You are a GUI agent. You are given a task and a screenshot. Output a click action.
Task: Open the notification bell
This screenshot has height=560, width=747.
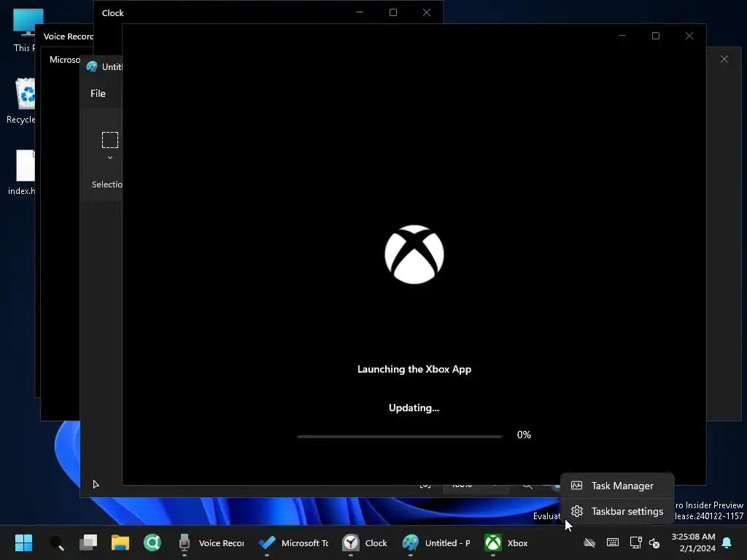pos(727,542)
